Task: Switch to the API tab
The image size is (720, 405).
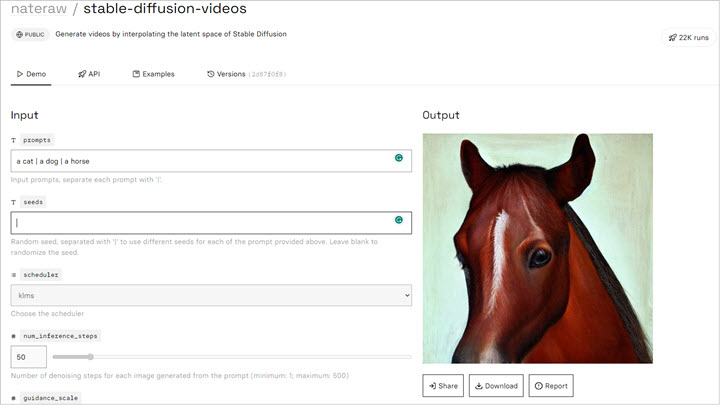Action: tap(89, 74)
